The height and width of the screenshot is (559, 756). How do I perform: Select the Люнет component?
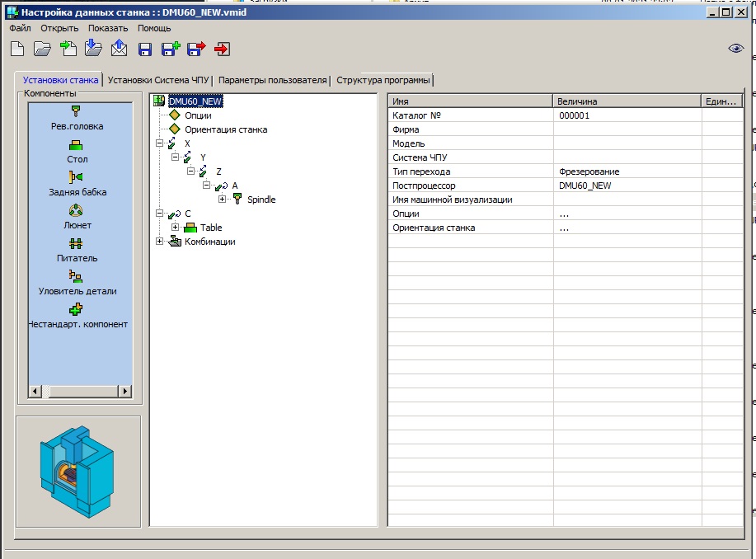click(x=77, y=218)
